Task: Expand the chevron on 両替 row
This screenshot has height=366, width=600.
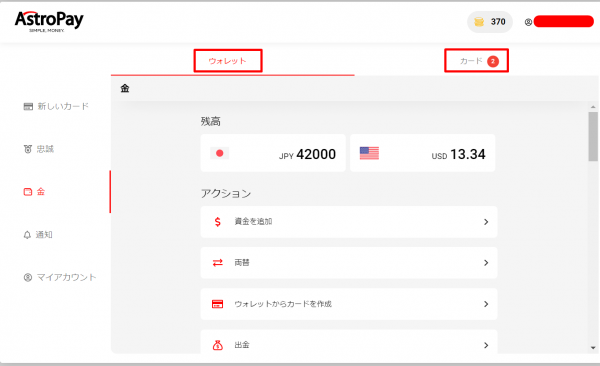Action: click(486, 263)
